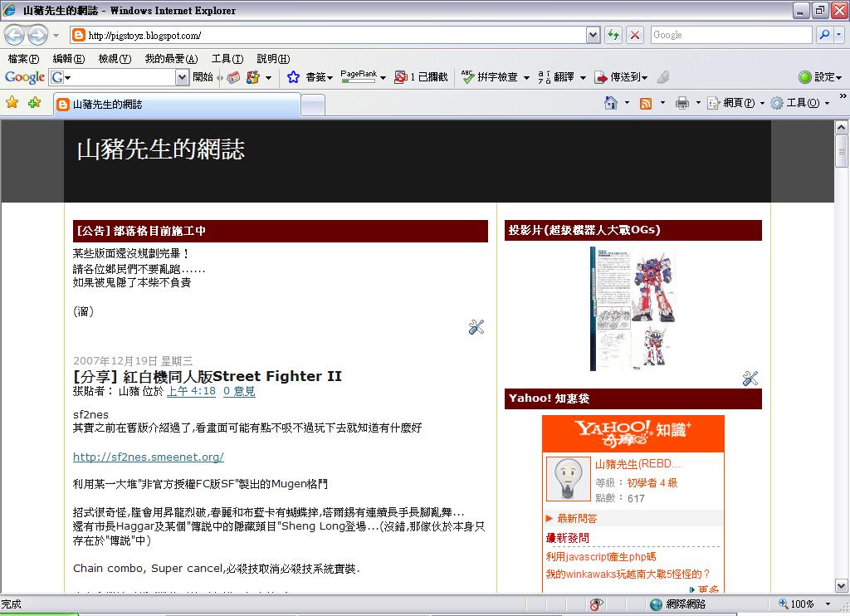Screen dimensions: 850x616
Task: Open the Google toolbar search box dropdown
Action: (183, 77)
